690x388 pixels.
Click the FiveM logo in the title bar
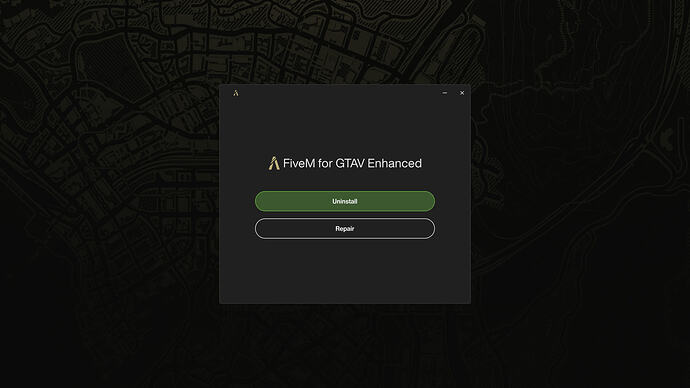click(x=236, y=93)
